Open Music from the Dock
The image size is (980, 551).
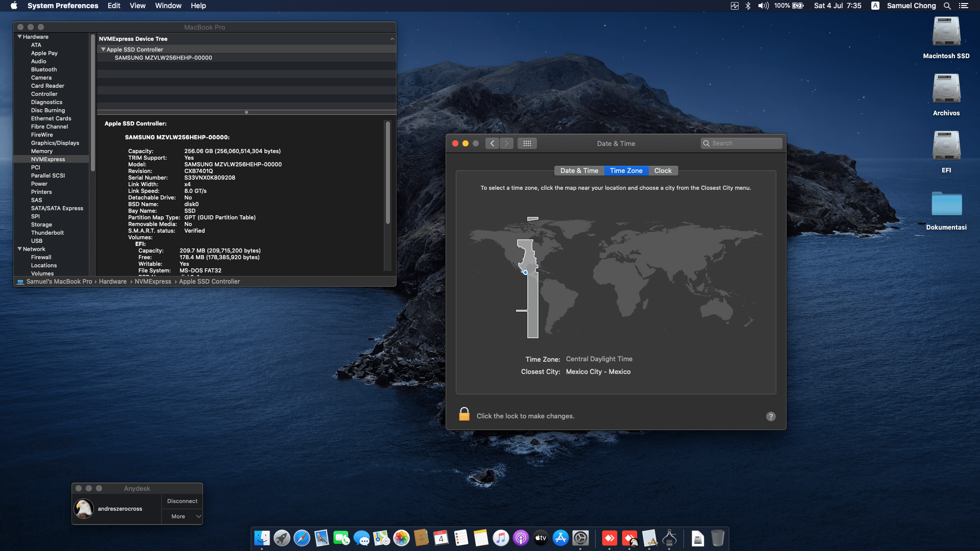click(501, 538)
